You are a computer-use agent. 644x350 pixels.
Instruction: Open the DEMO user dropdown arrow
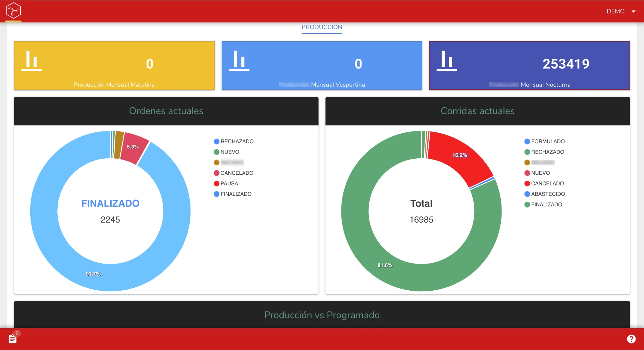point(634,11)
